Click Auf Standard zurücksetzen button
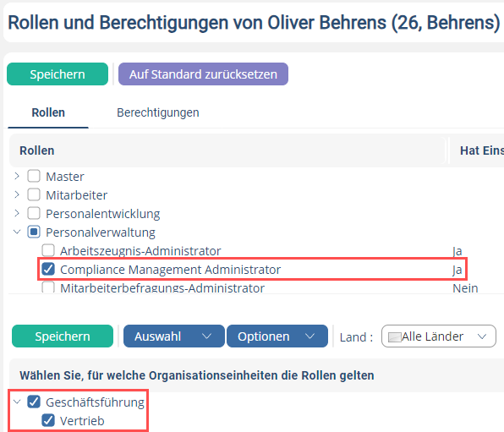This screenshot has width=504, height=432. point(203,74)
